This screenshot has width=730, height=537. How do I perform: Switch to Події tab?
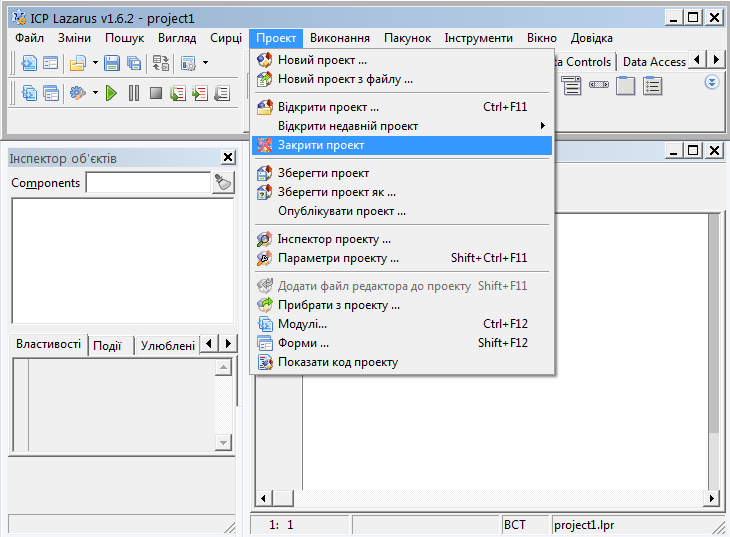tap(107, 346)
